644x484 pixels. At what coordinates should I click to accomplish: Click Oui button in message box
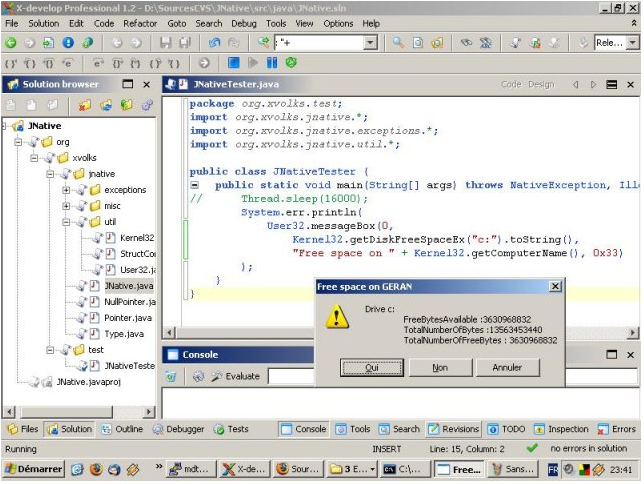372,367
